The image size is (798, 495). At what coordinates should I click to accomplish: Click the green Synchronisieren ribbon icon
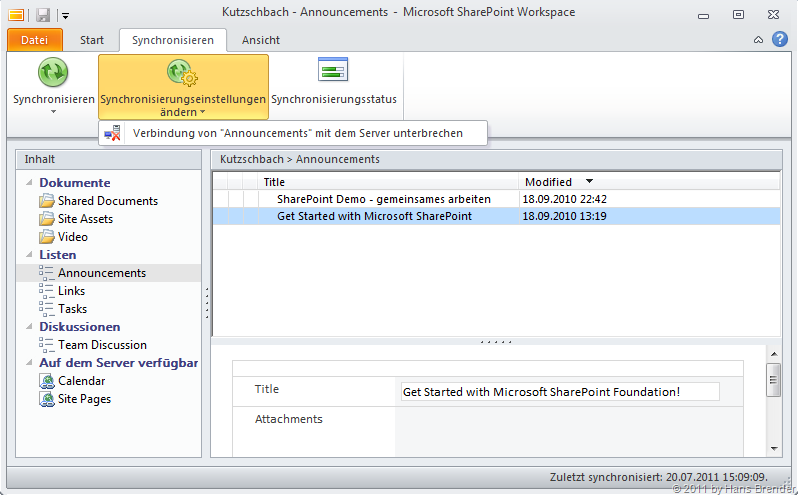point(52,73)
